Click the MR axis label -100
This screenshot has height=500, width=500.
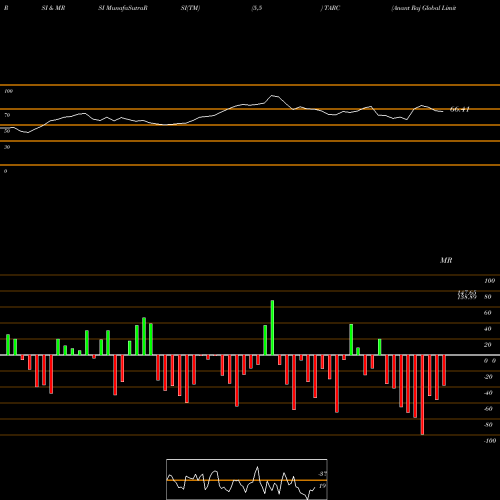(490, 441)
